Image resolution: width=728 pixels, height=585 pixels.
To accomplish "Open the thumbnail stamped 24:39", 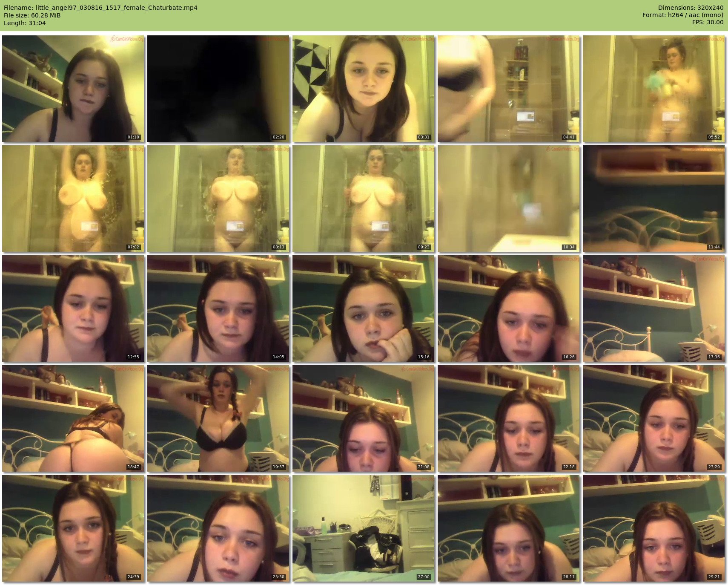I will pyautogui.click(x=73, y=528).
